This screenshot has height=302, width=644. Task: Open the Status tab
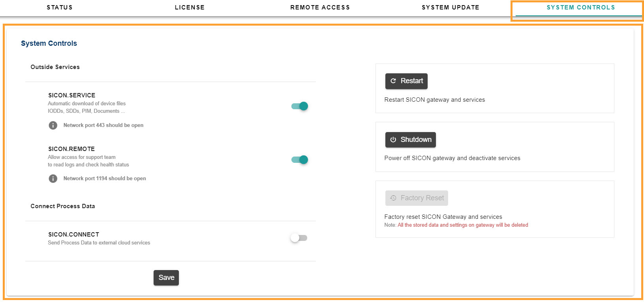[x=60, y=7]
